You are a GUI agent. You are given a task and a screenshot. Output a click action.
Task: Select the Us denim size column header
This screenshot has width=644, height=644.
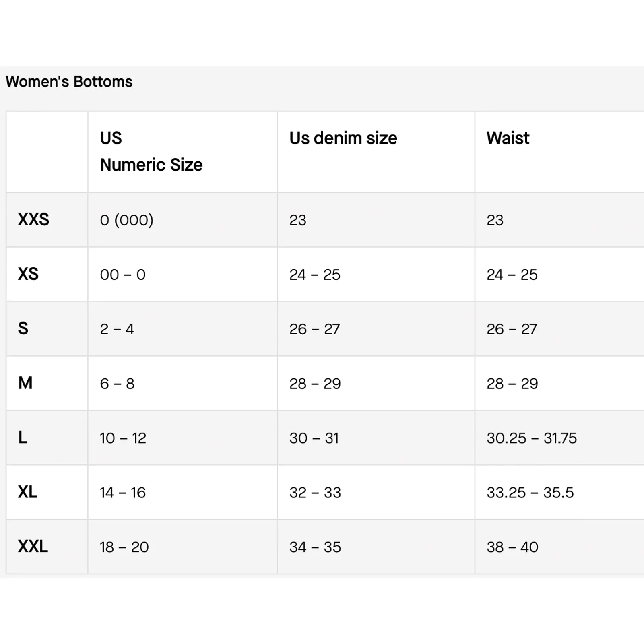coord(343,138)
